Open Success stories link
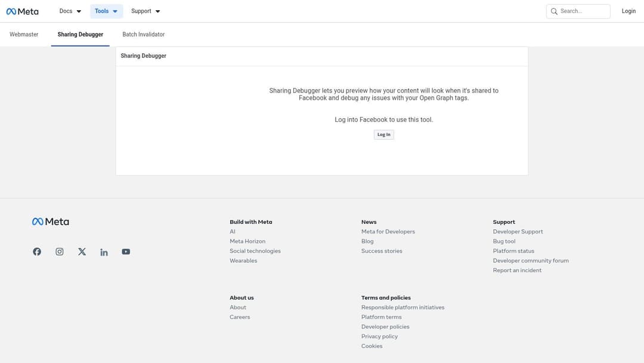This screenshot has width=644, height=363. pyautogui.click(x=382, y=251)
